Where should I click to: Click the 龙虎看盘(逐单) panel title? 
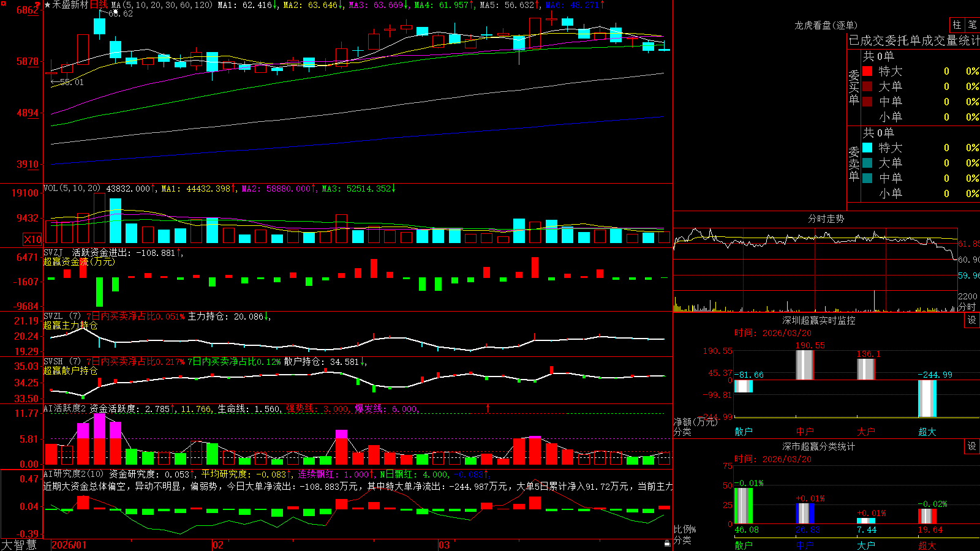pos(826,25)
